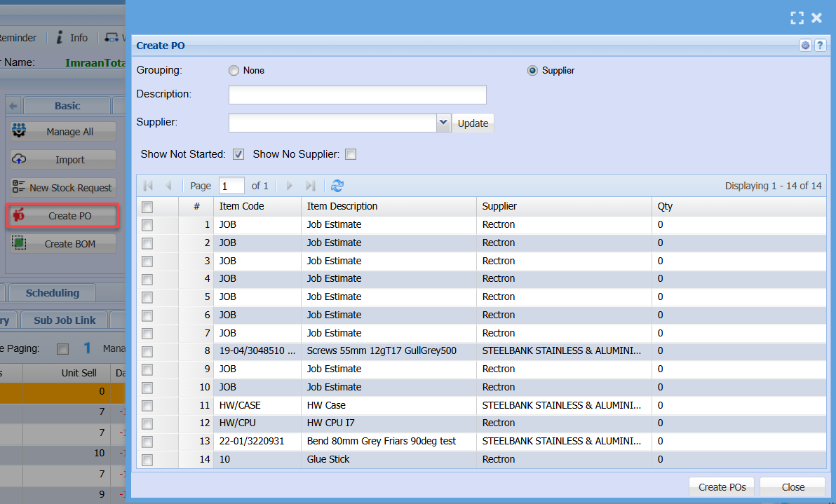Screen dimensions: 836x504
Task: Click the Info icon in toolbar
Action: [60, 37]
